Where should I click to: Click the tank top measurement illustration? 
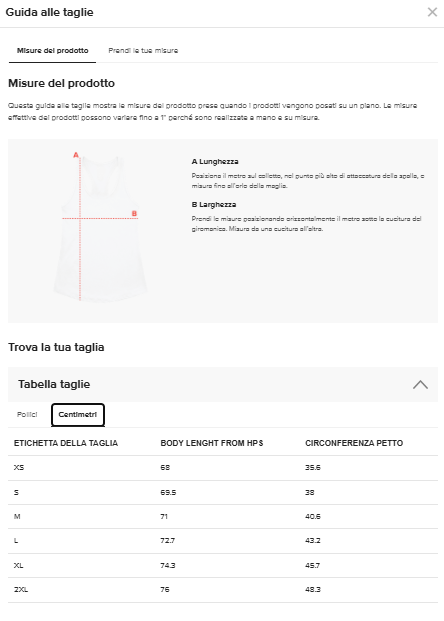100,229
